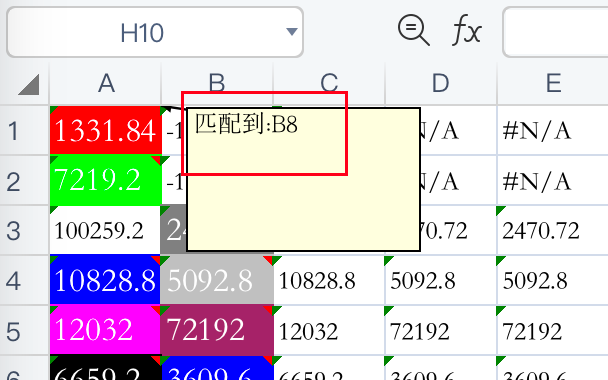Select row 4 header
The image size is (608, 380).
click(25, 280)
